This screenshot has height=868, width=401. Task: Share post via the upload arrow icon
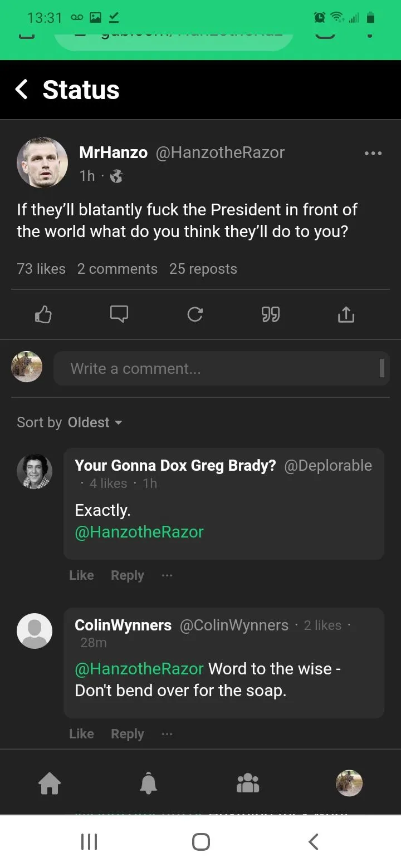[345, 315]
